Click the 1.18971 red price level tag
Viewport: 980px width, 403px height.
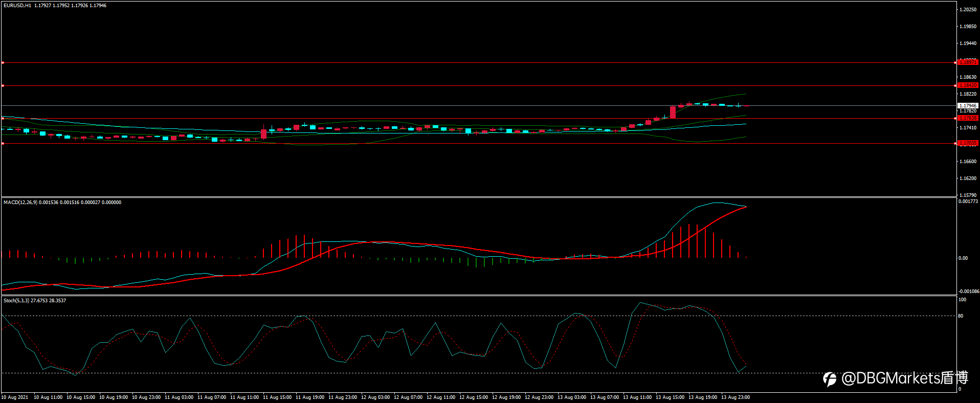(968, 62)
